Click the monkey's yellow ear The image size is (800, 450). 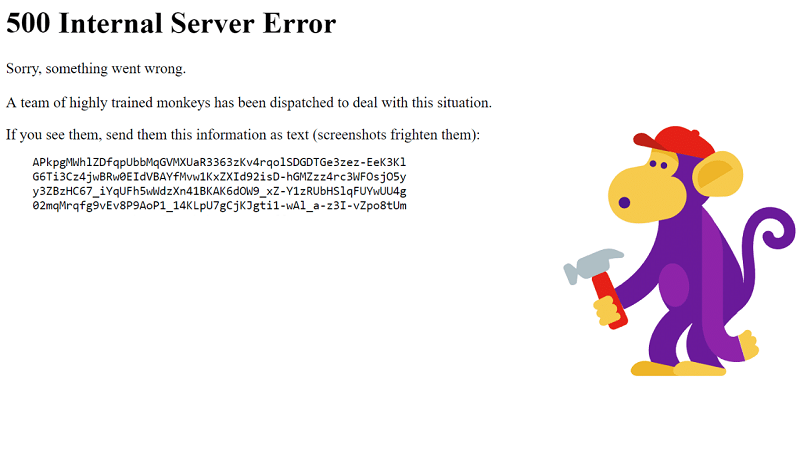[x=718, y=174]
